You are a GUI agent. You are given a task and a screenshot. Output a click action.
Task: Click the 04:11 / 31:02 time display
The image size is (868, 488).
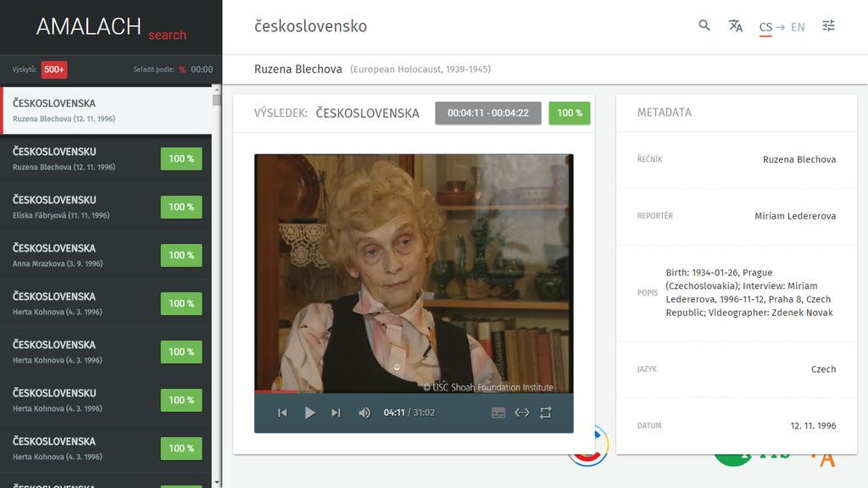tap(409, 413)
